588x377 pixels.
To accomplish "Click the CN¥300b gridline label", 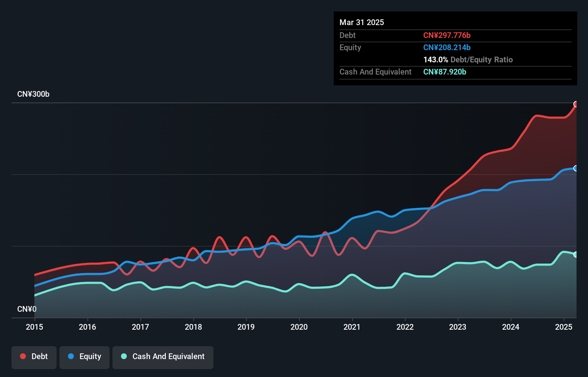I will pyautogui.click(x=33, y=94).
